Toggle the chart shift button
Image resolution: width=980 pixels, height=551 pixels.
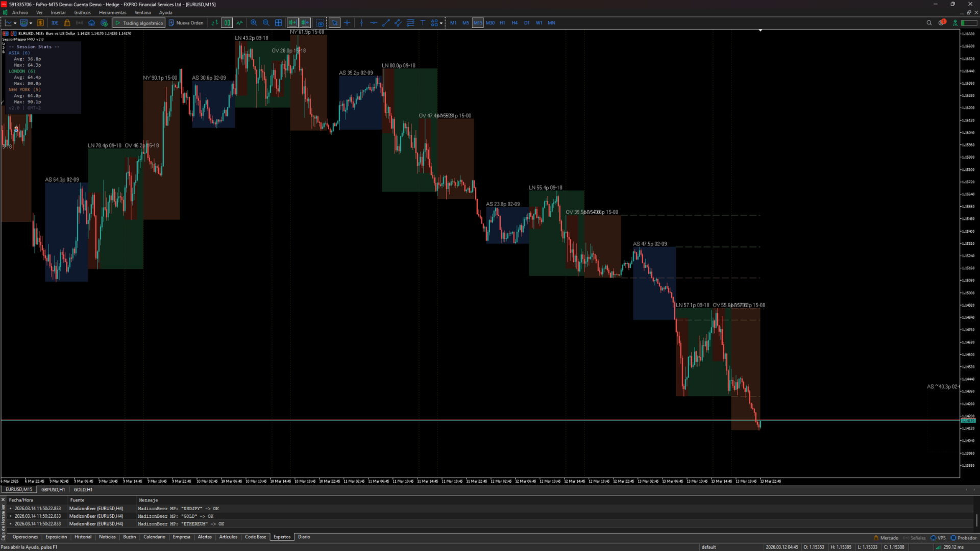[305, 23]
